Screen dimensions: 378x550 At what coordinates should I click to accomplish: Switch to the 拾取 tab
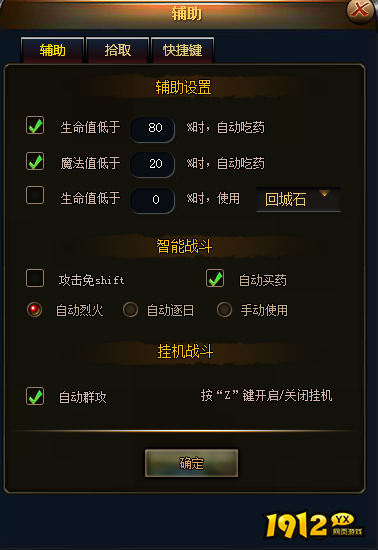coord(117,50)
